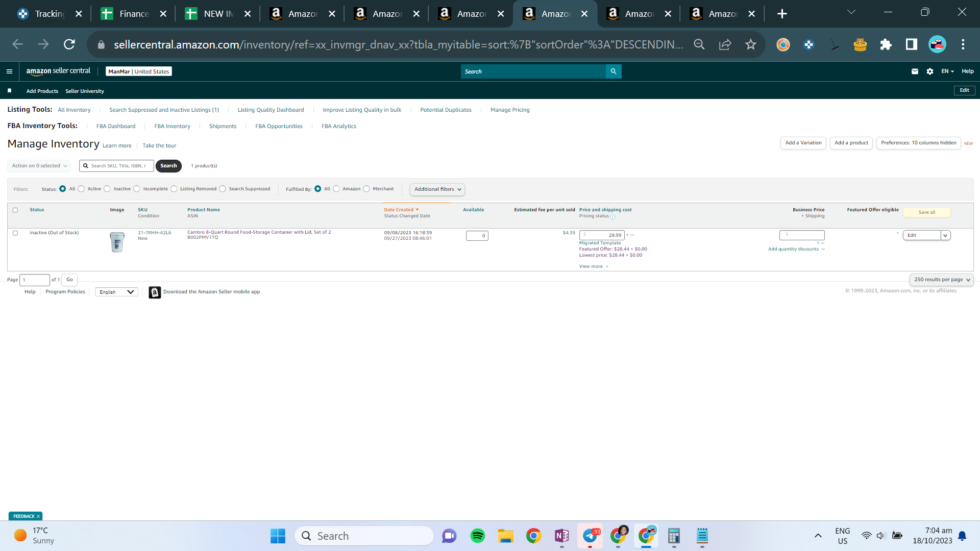Select the Listing Removed status filter
The height and width of the screenshot is (551, 980).
coord(174,189)
